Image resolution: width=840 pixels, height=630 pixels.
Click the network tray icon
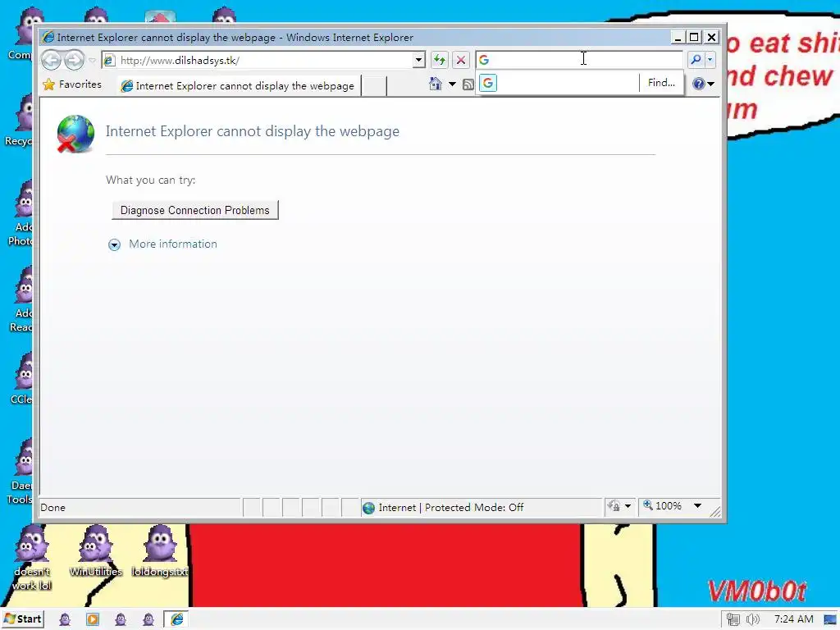tap(733, 620)
